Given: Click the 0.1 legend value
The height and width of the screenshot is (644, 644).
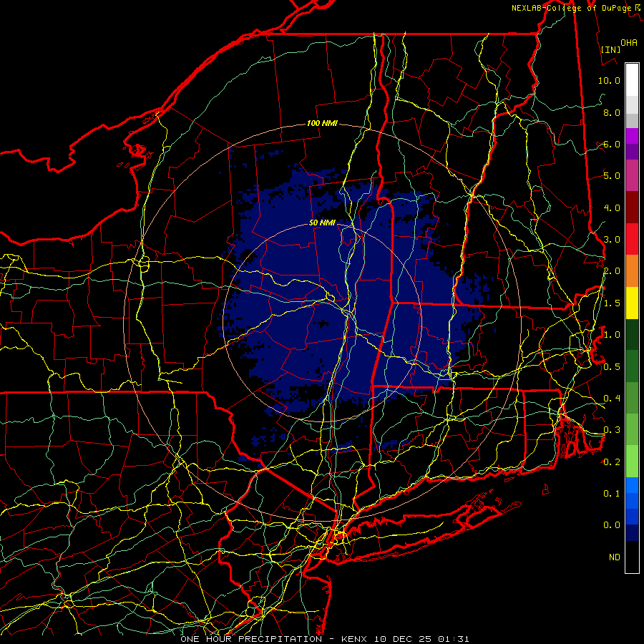Looking at the screenshot, I should (612, 494).
